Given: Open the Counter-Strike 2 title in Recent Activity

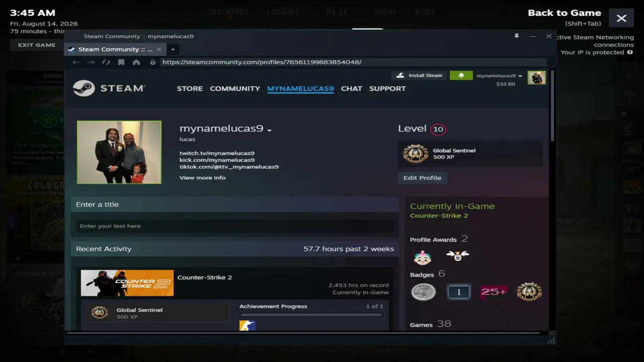Looking at the screenshot, I should [x=205, y=277].
